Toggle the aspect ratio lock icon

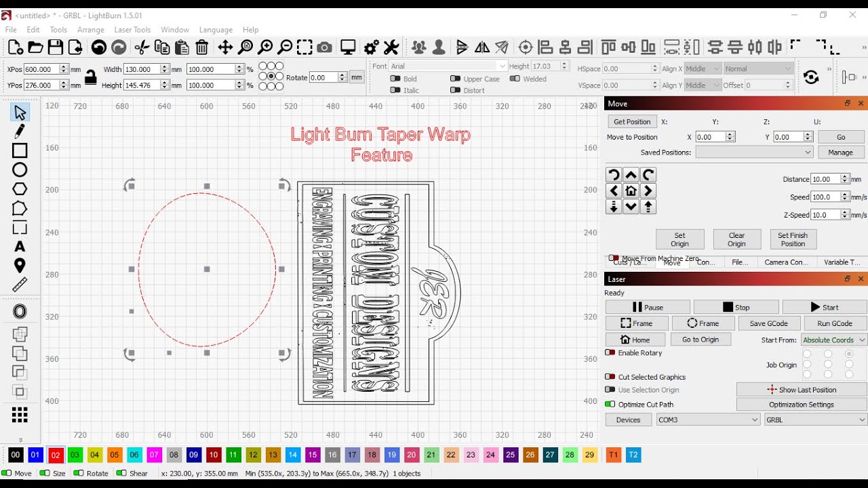90,78
